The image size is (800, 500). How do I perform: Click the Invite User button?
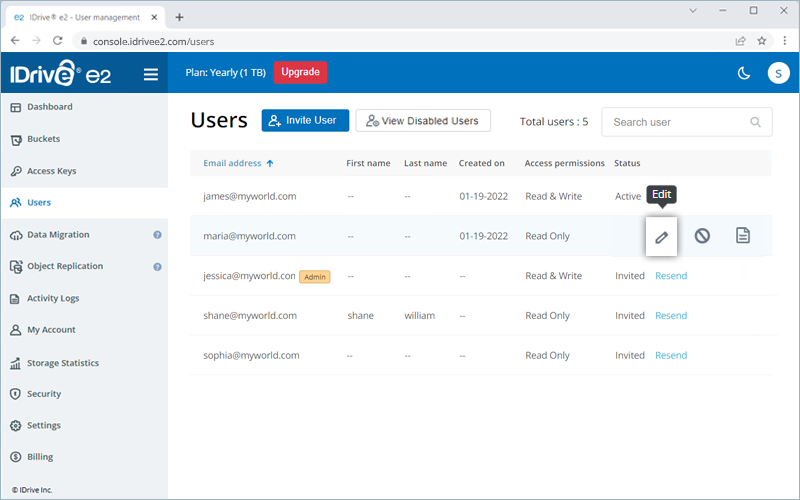tap(305, 121)
